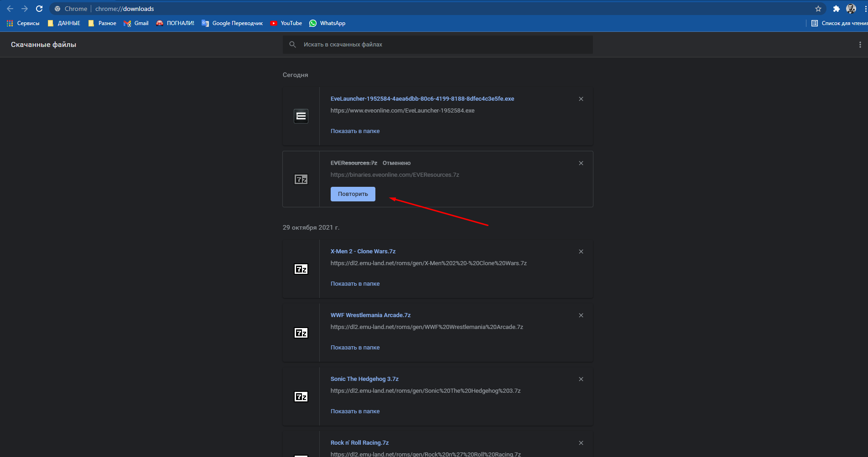The image size is (868, 457).
Task: Click the WWF Wrestlemania 7z file icon
Action: (x=301, y=333)
